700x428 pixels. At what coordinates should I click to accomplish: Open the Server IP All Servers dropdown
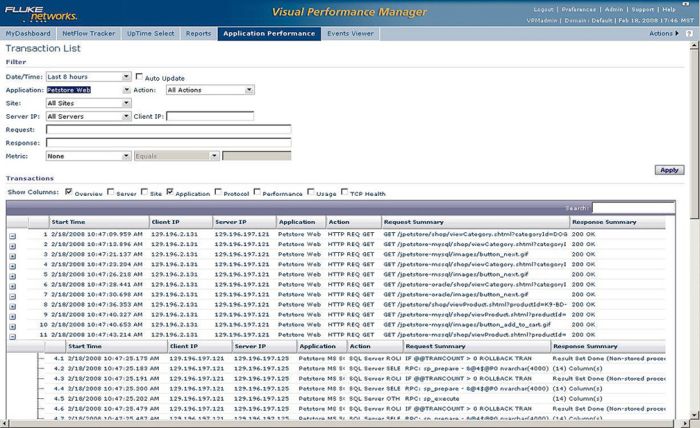coord(88,116)
